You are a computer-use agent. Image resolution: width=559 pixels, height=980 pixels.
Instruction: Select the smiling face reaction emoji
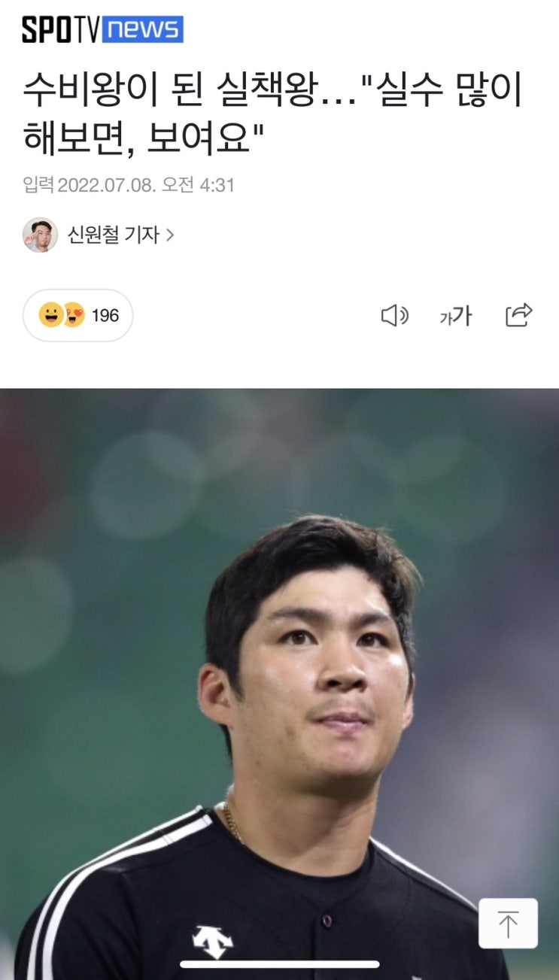[x=51, y=316]
